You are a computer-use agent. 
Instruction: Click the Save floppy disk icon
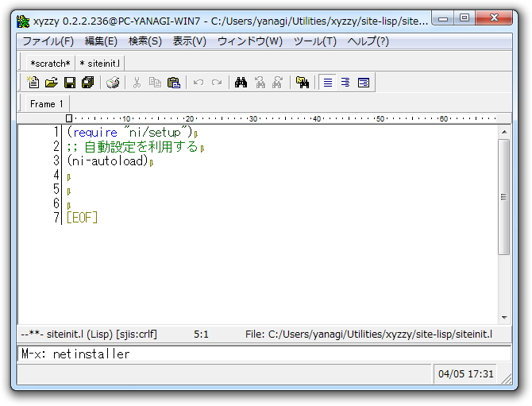(x=70, y=83)
